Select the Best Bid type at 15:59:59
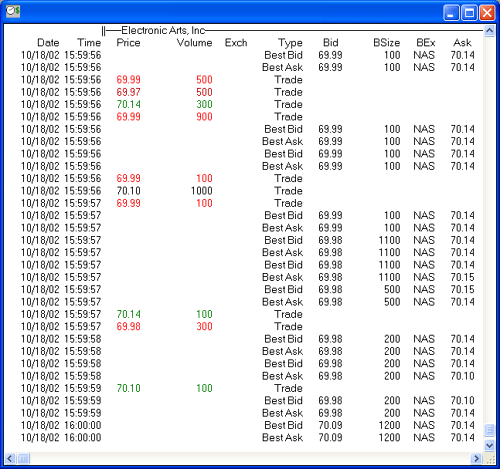 point(283,400)
